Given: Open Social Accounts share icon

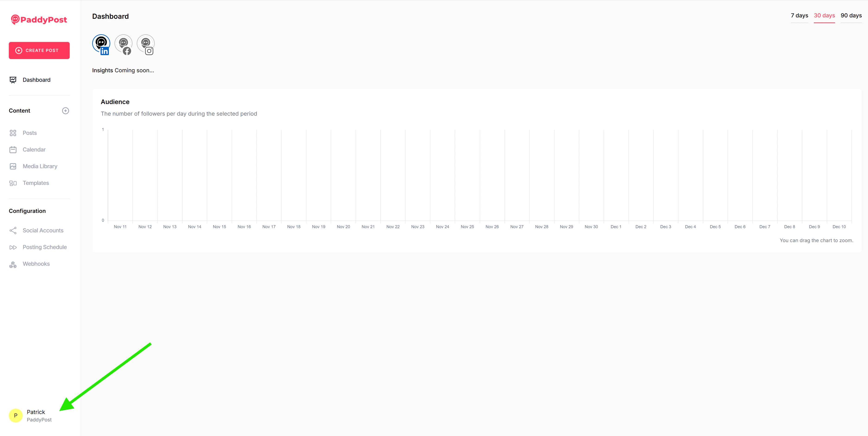Looking at the screenshot, I should 13,231.
